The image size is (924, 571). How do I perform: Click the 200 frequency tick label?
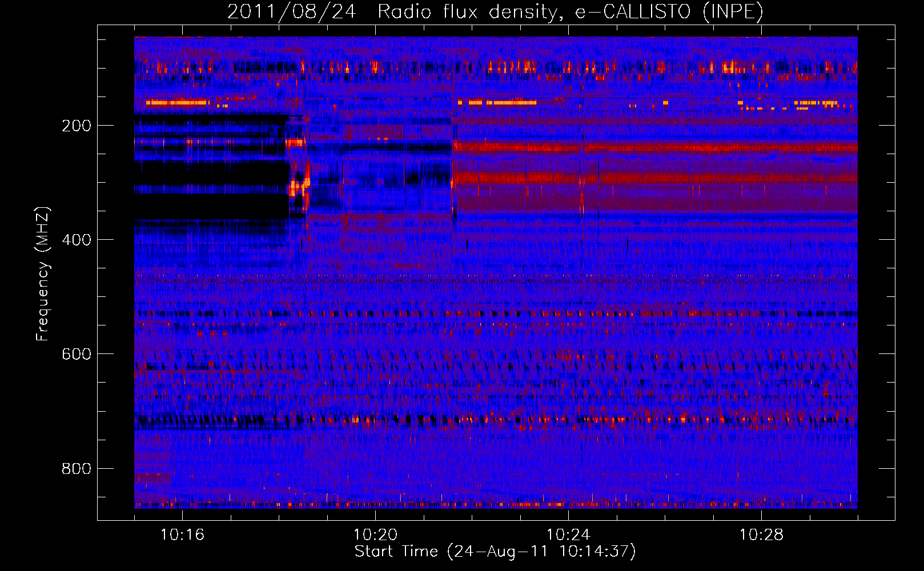77,126
